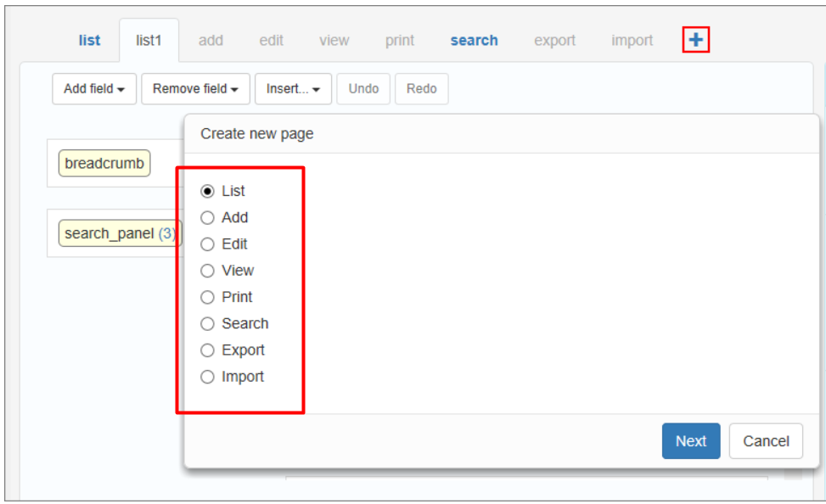This screenshot has height=504, width=826.
Task: Select the List radio button
Action: (x=208, y=192)
